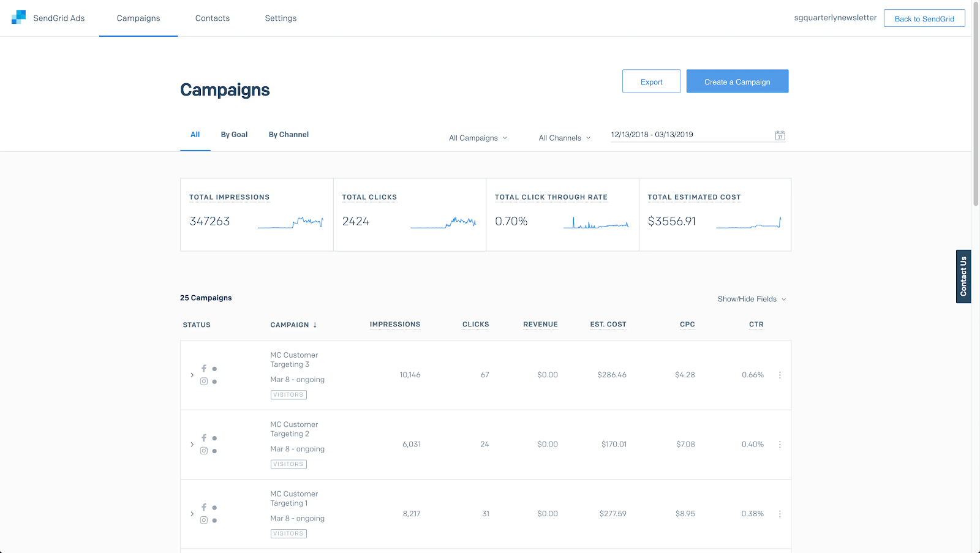The height and width of the screenshot is (553, 980).
Task: Open the All Campaigns dropdown
Action: [x=478, y=138]
